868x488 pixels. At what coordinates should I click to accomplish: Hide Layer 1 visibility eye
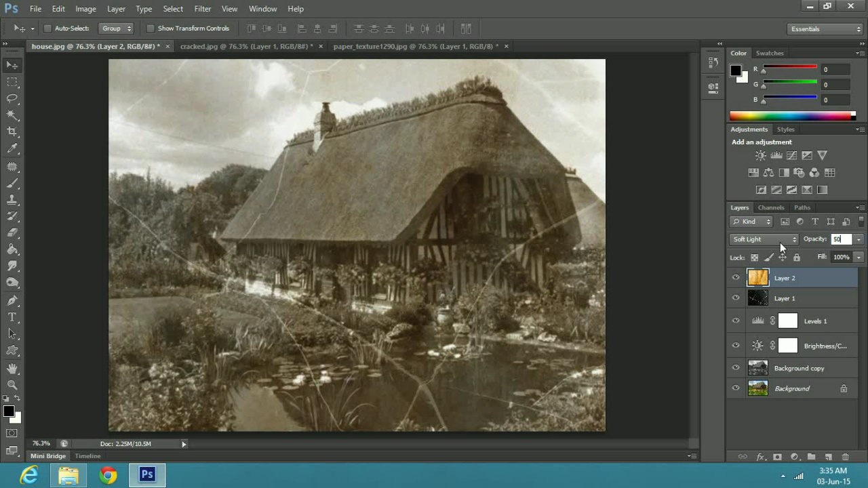(736, 298)
